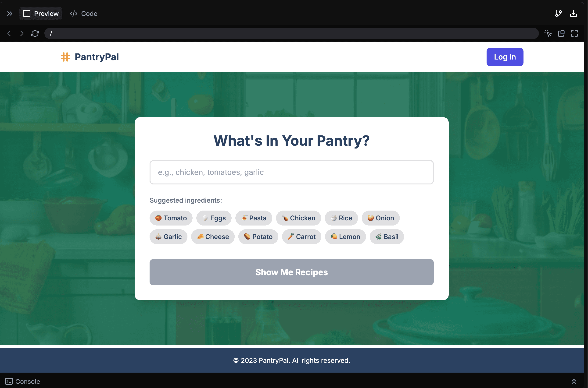Expand the sidebar with double chevron

click(x=10, y=13)
